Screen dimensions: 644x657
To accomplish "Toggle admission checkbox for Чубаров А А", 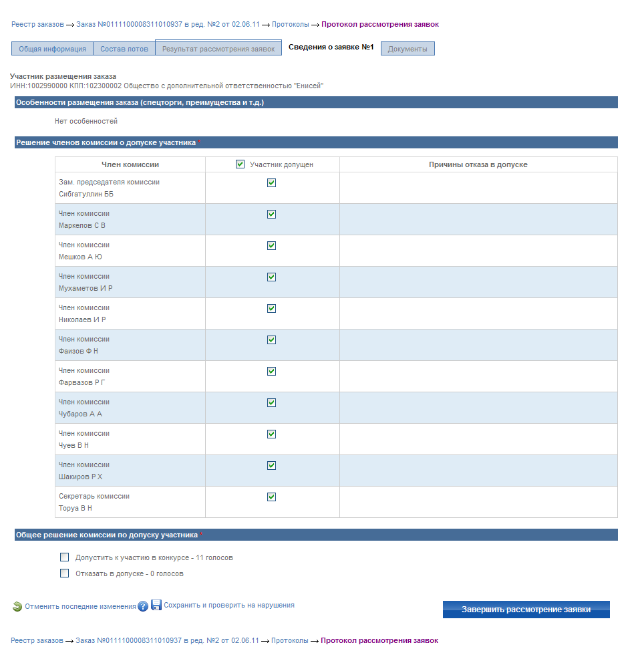I will click(x=271, y=402).
